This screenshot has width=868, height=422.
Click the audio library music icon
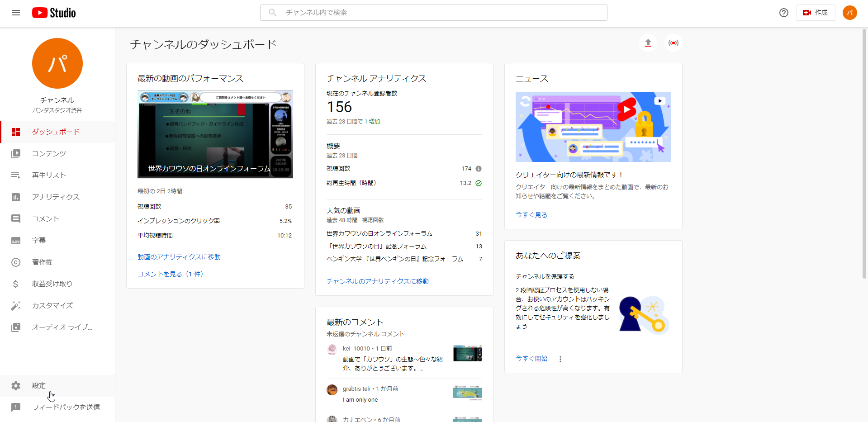click(x=16, y=327)
